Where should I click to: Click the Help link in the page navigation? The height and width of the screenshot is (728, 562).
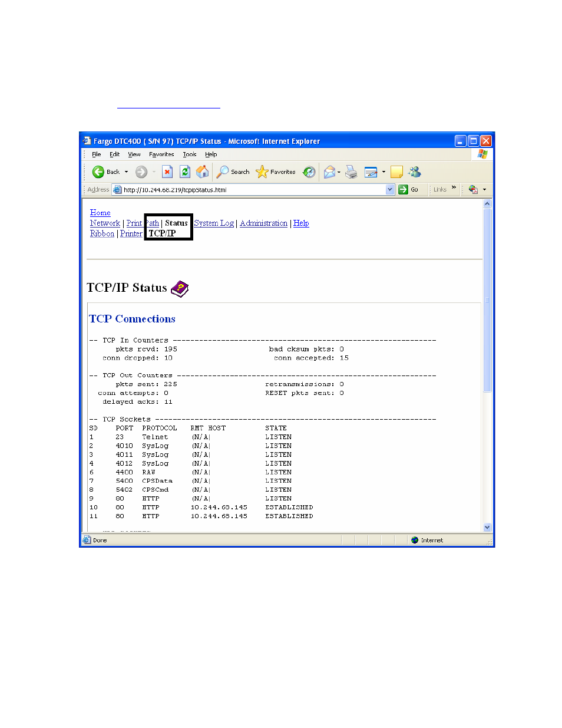click(x=301, y=223)
